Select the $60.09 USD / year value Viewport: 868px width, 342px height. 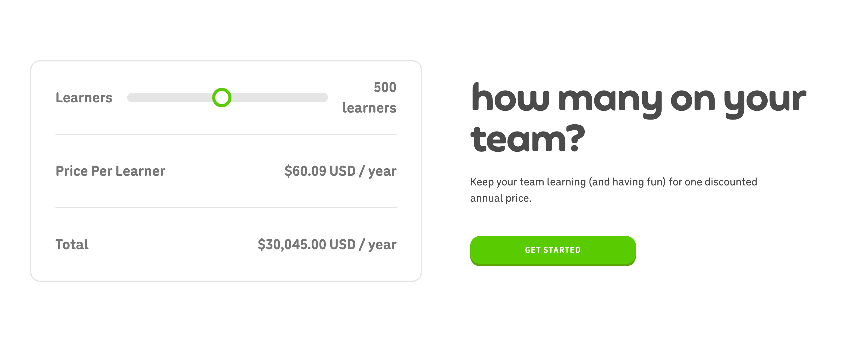340,171
